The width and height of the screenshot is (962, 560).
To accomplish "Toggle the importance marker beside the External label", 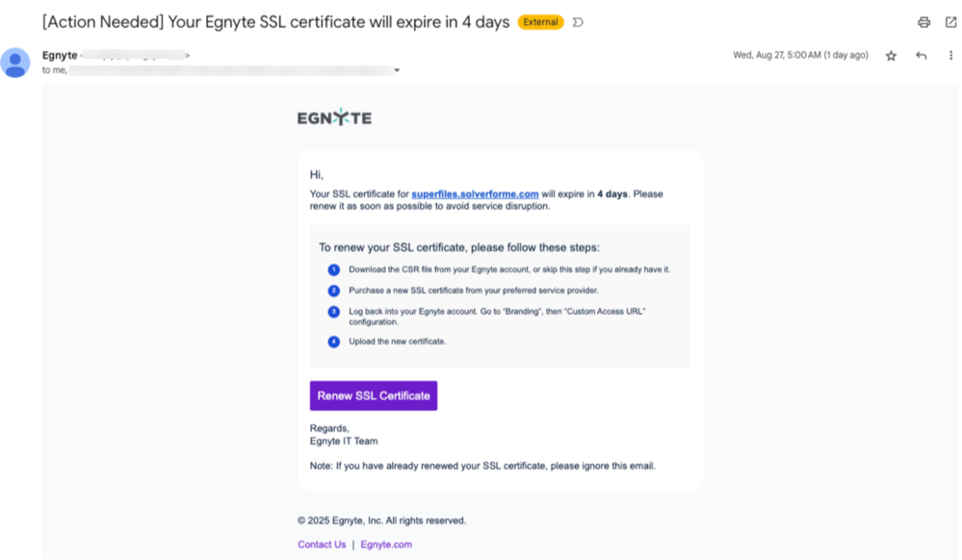I will (x=578, y=22).
